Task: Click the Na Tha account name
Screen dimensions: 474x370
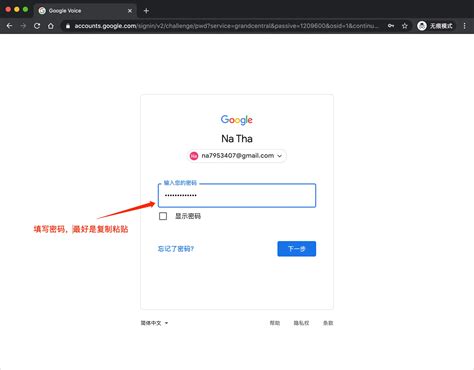Action: (x=237, y=139)
